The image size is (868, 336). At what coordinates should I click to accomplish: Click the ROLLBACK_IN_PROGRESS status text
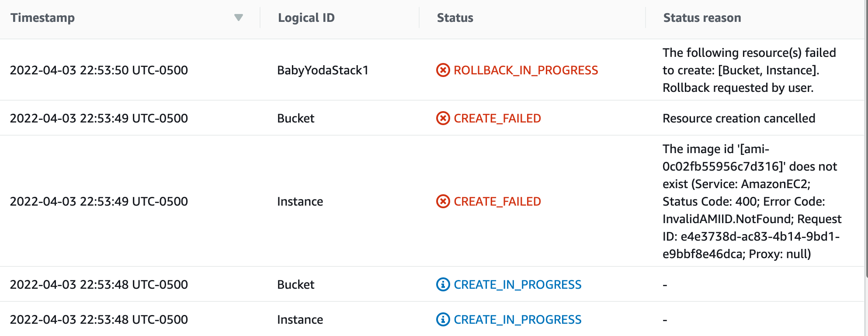coord(526,70)
